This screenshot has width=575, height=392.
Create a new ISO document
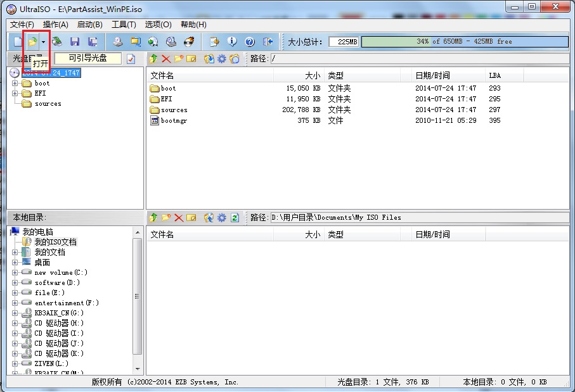coord(19,41)
